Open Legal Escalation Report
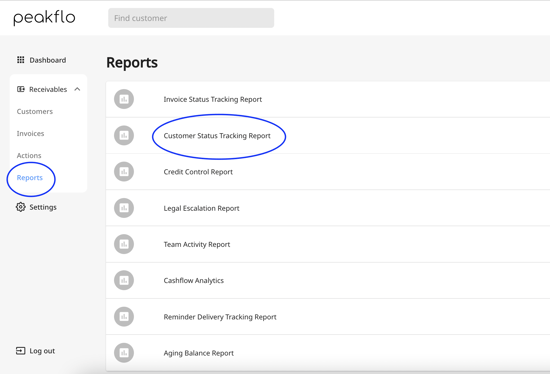This screenshot has width=550, height=374. [201, 208]
